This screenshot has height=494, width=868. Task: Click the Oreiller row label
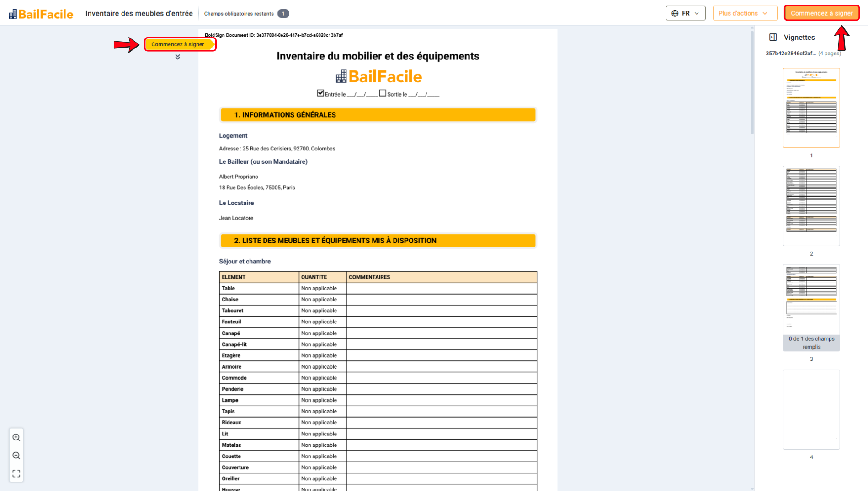tap(230, 478)
